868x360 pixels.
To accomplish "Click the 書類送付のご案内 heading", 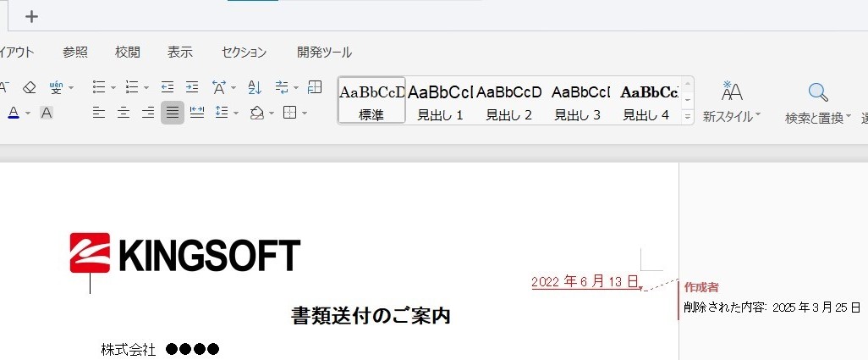I will tap(371, 316).
